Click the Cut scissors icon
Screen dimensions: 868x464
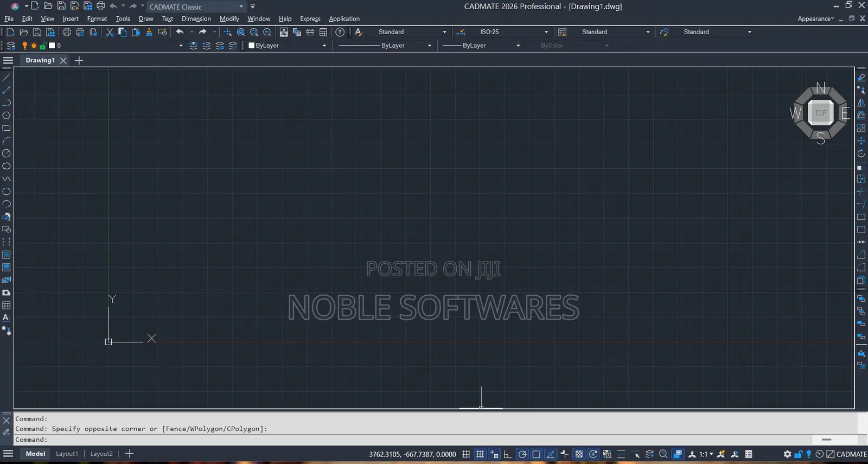[110, 32]
